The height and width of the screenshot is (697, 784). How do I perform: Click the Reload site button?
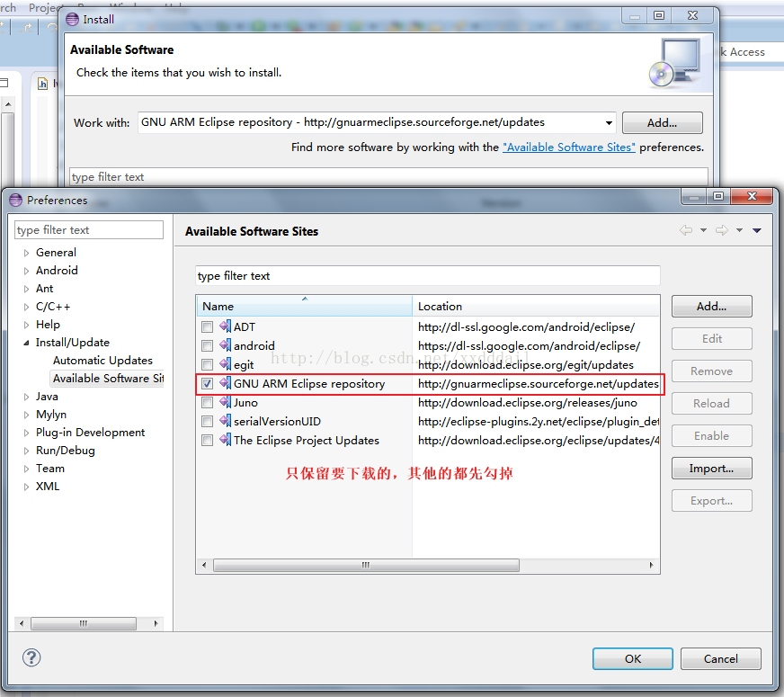(x=711, y=403)
